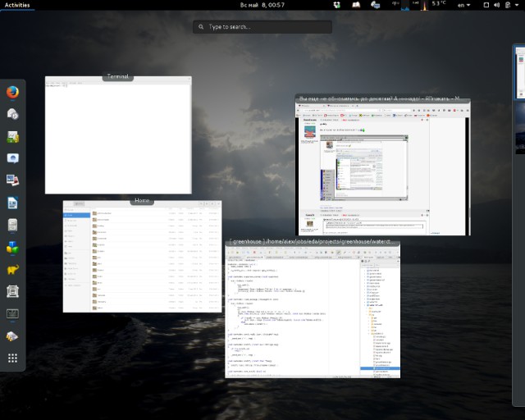Image resolution: width=525 pixels, height=420 pixels.
Task: Select the Home file manager window
Action: coord(142,256)
